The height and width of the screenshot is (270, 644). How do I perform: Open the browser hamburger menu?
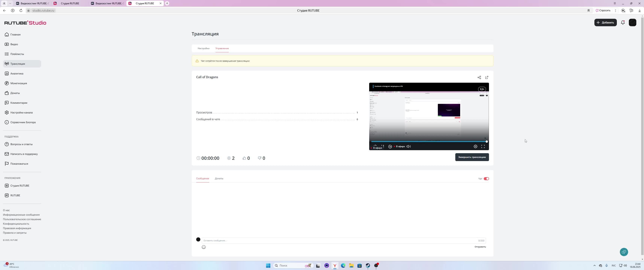[615, 4]
